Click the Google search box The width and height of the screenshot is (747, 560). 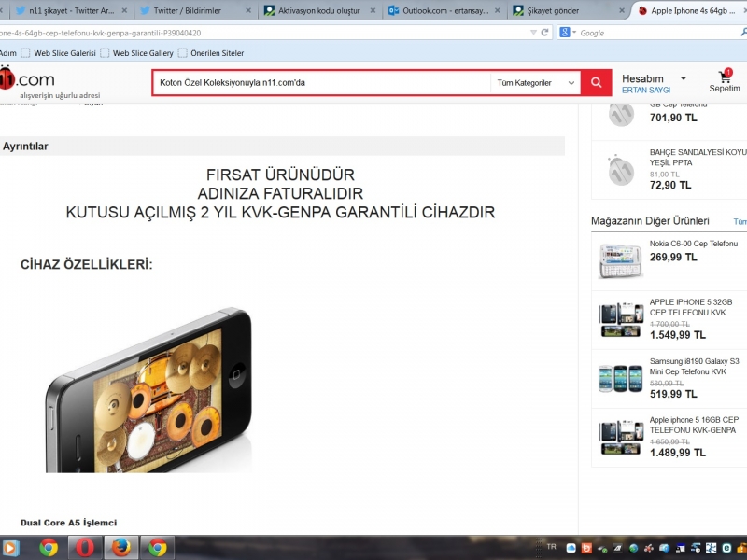pos(657,33)
